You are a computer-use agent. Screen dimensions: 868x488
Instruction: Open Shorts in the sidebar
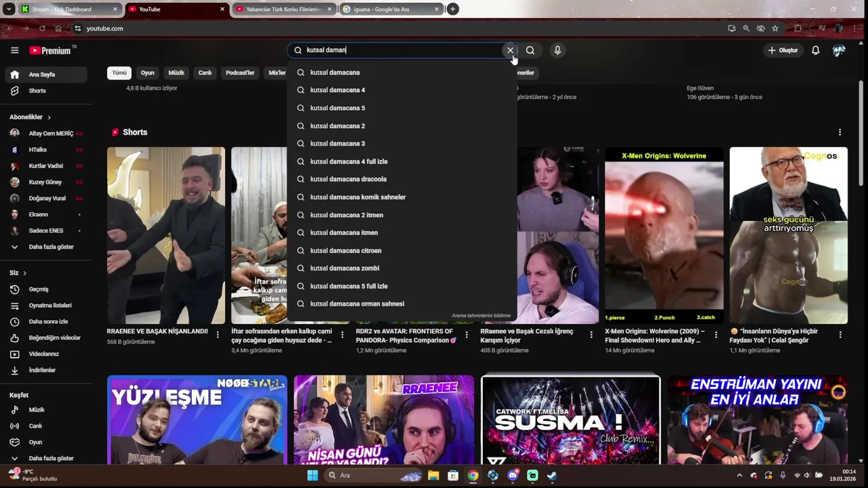tap(46, 91)
